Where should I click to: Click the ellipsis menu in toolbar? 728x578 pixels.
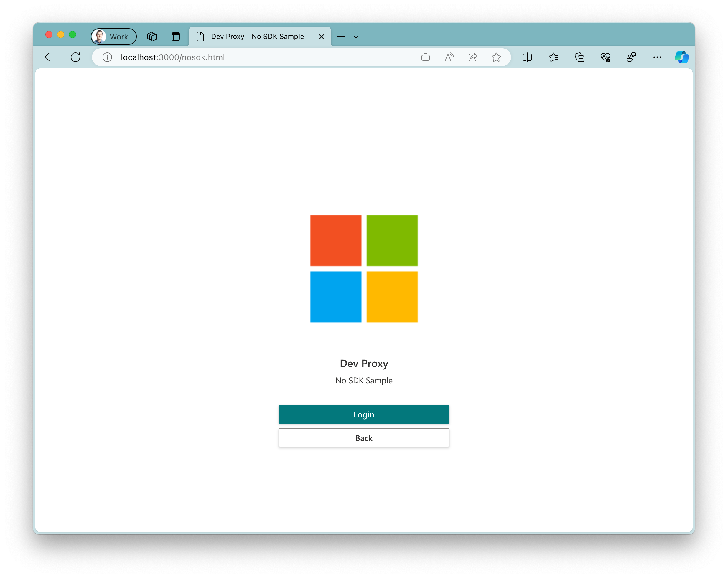pyautogui.click(x=657, y=57)
